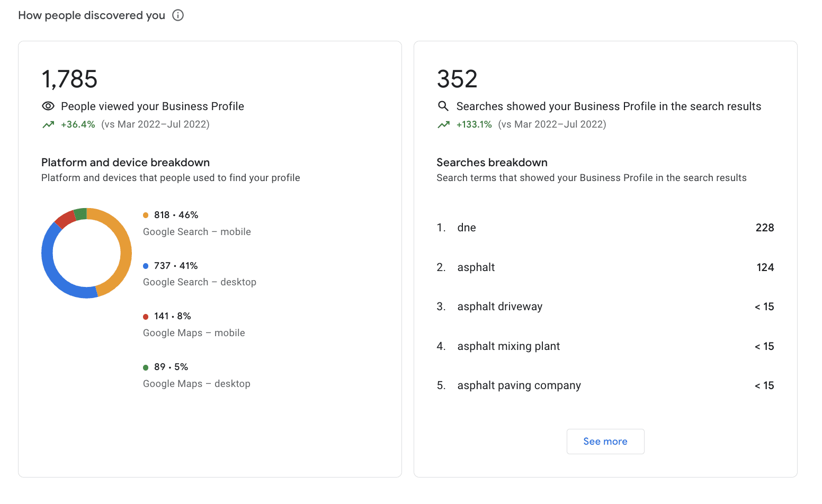
Task: Click the red Google Maps mobile legend dot
Action: [x=146, y=317]
